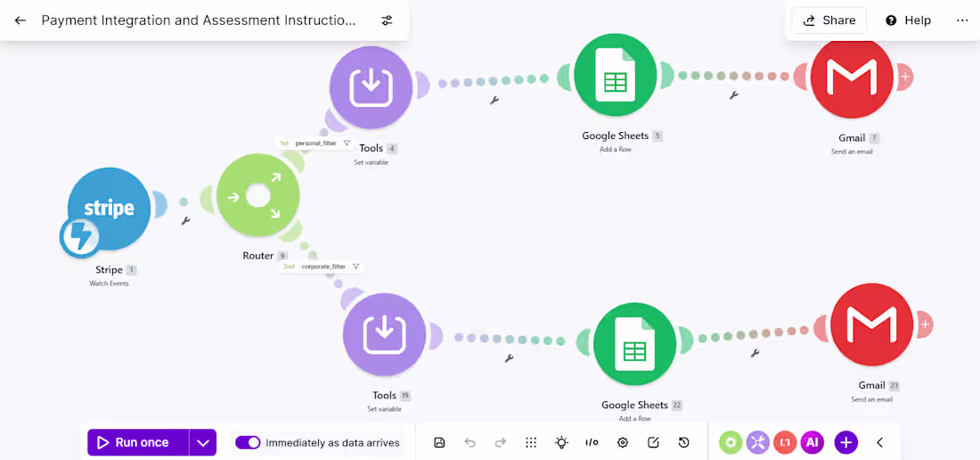Click wrench between Tools 19 and Google Sheets 22
Image resolution: width=980 pixels, height=460 pixels.
[509, 358]
